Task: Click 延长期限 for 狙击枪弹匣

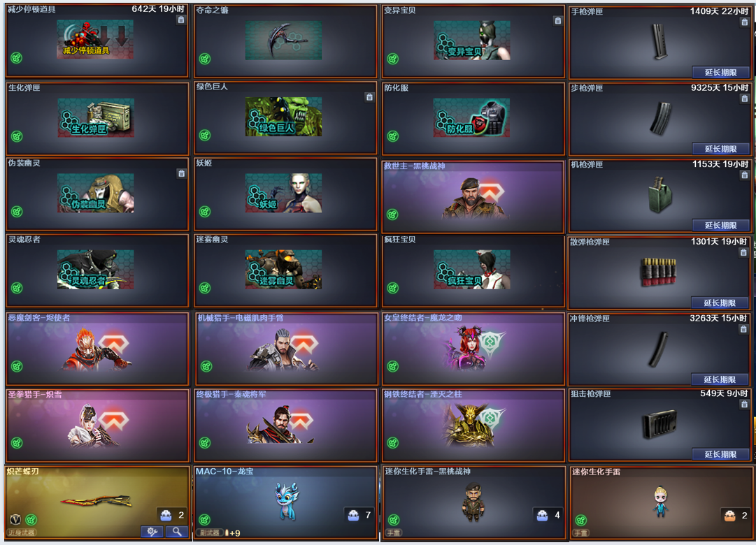Action: pos(721,454)
